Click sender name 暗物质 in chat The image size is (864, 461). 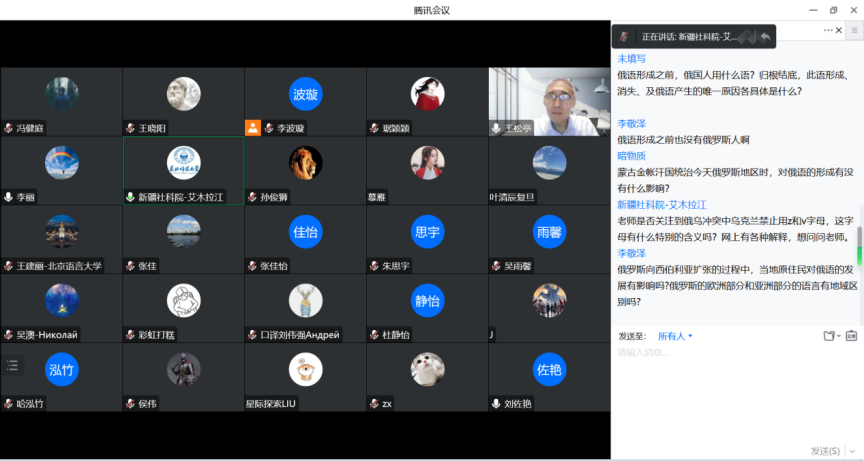[631, 156]
